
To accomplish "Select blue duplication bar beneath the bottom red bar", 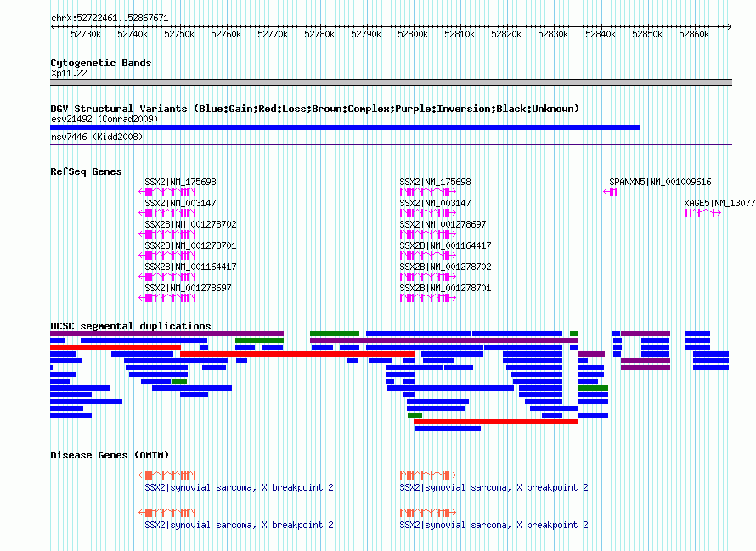I will 448,429.
